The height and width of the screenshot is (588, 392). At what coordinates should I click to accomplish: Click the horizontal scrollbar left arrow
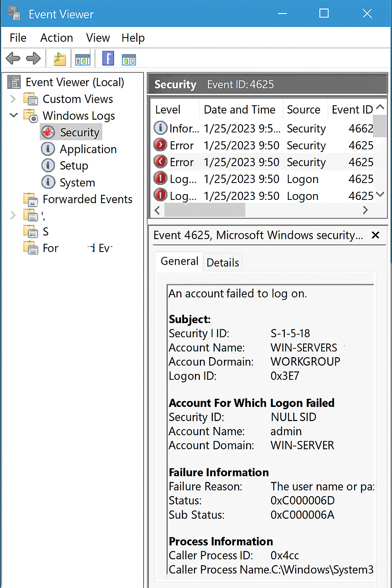click(x=157, y=210)
